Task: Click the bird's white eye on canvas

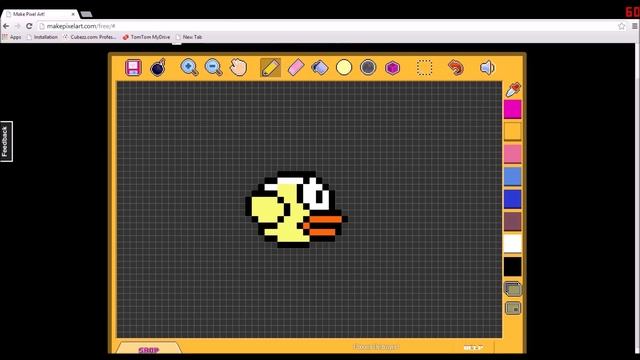Action: pos(317,193)
